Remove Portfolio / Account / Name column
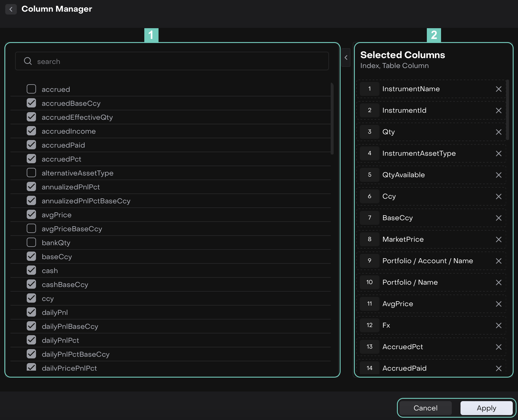This screenshot has width=518, height=420. 499,261
